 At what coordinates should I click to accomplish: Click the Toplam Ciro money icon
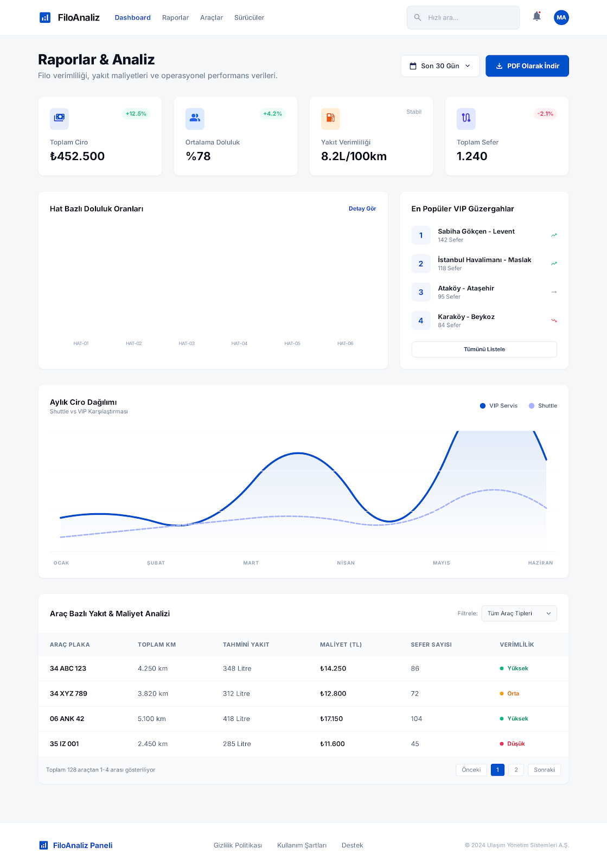pyautogui.click(x=59, y=118)
